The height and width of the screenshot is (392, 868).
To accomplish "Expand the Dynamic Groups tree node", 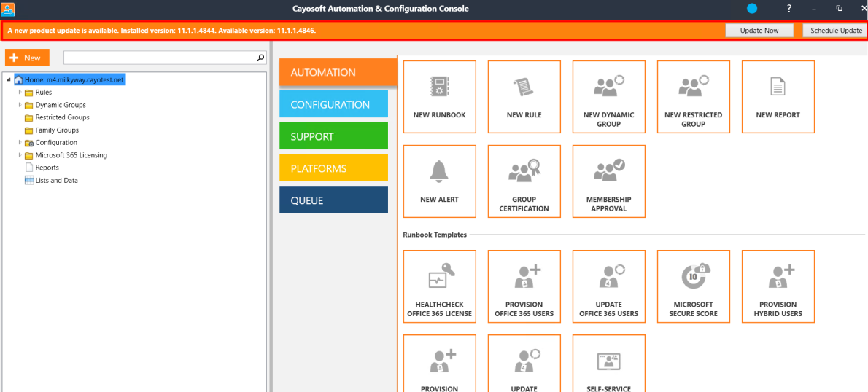I will [x=20, y=104].
